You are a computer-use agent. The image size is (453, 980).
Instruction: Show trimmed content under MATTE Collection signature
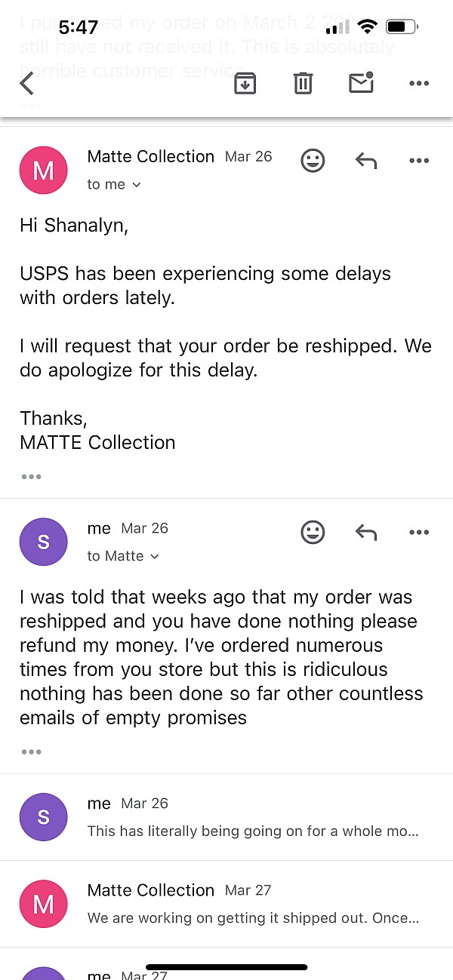[x=32, y=477]
